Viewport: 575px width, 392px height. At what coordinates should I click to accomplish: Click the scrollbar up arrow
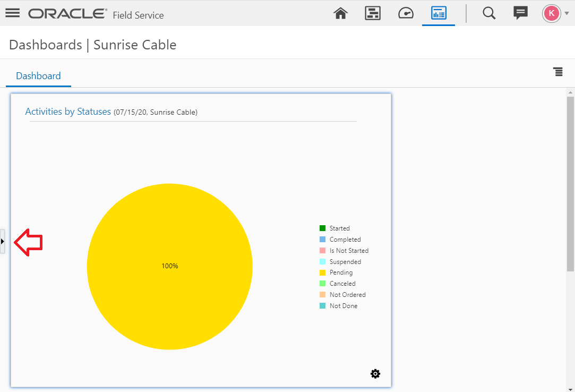click(570, 92)
